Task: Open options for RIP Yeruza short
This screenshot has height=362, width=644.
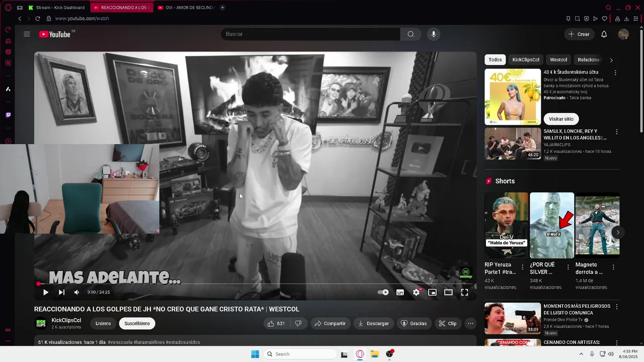Action: (x=522, y=267)
